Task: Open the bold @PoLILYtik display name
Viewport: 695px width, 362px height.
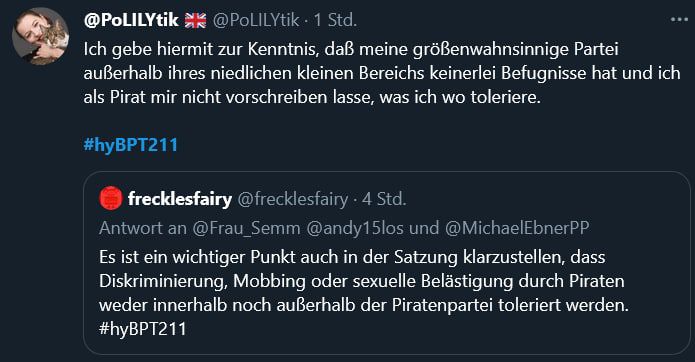Action: pyautogui.click(x=131, y=20)
